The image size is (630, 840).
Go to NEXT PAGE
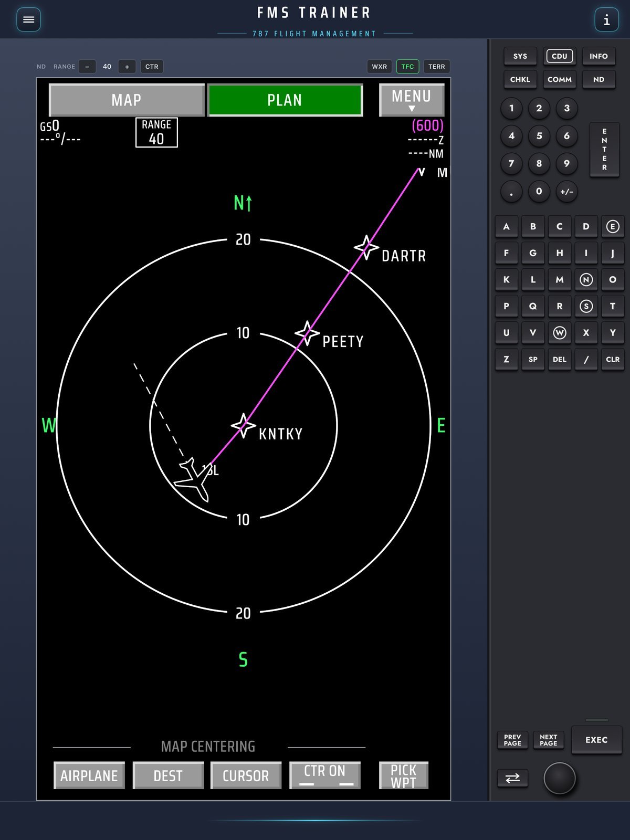[x=548, y=740]
